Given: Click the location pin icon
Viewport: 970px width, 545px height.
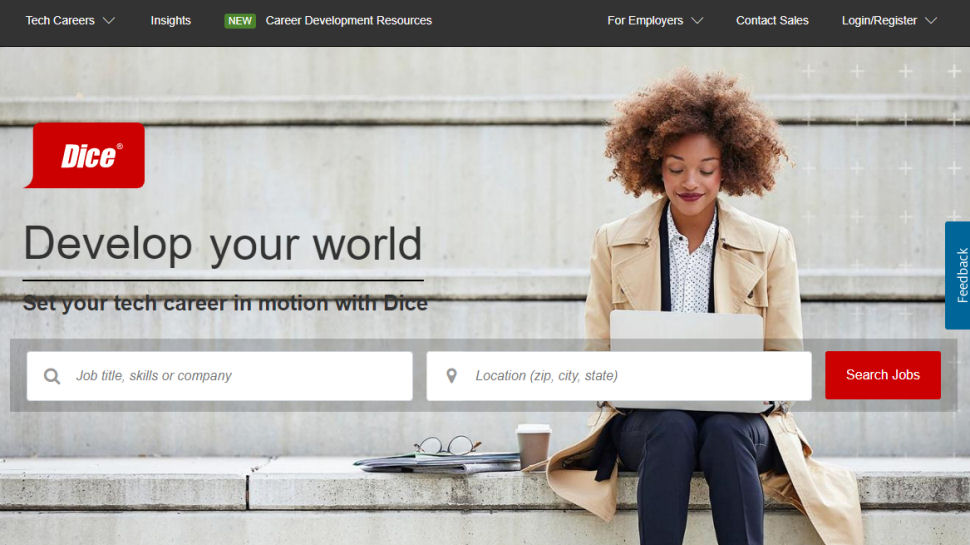Looking at the screenshot, I should coord(452,375).
